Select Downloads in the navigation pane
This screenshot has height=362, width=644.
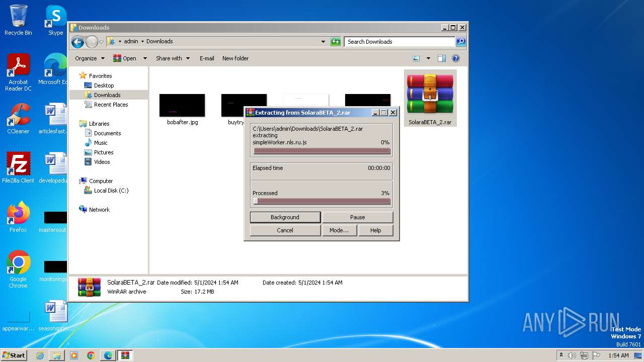coord(107,95)
